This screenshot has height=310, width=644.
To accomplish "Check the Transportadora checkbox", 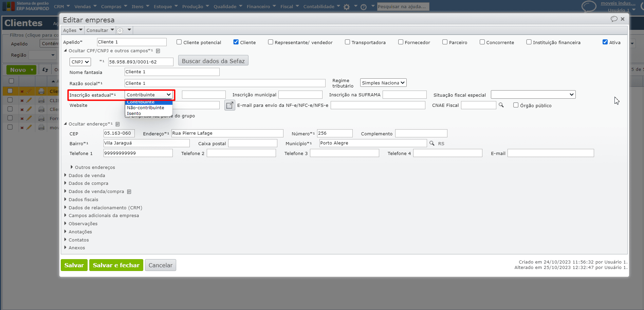I will coord(347,42).
